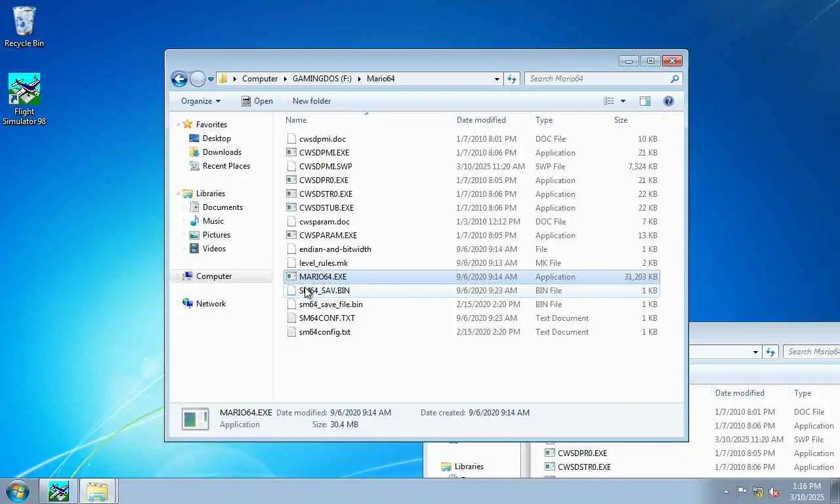Screen dimensions: 840x504
Task: Select Recent Places in navigation pane
Action: coord(226,166)
